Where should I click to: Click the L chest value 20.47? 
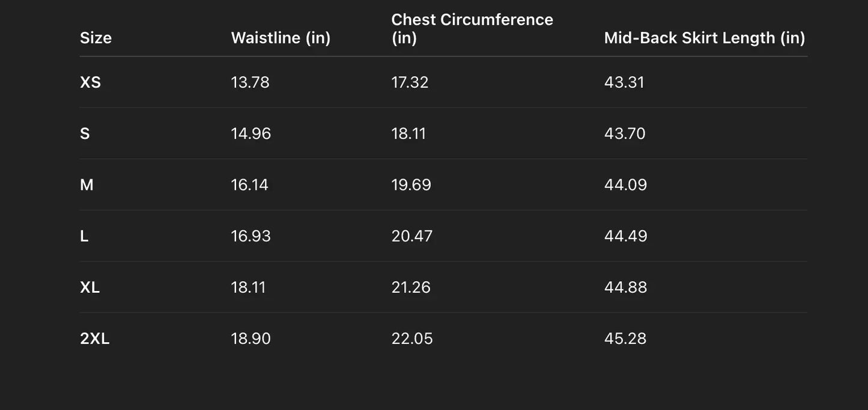pos(411,236)
